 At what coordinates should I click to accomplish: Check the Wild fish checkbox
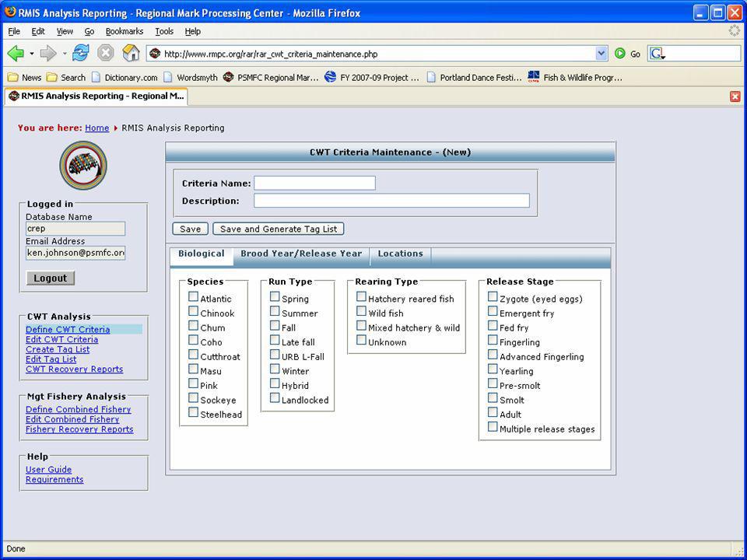tap(361, 311)
